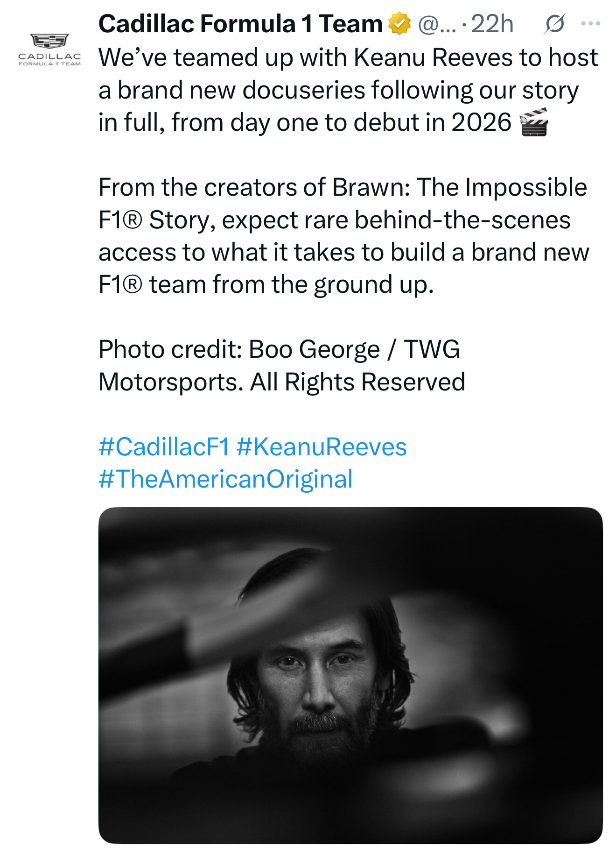This screenshot has height=857, width=616.
Task: Click the year '2026' in the tweet
Action: tap(482, 123)
